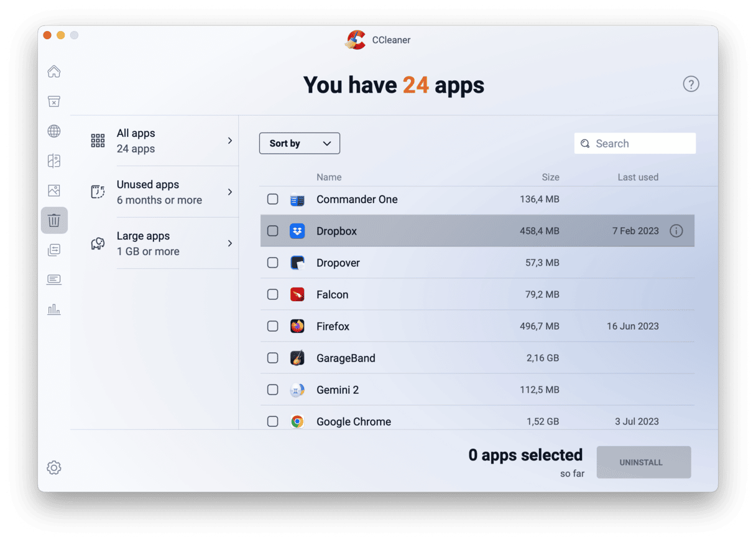Screen dimensions: 756x542
Task: Click the Dropbox app name
Action: click(336, 231)
